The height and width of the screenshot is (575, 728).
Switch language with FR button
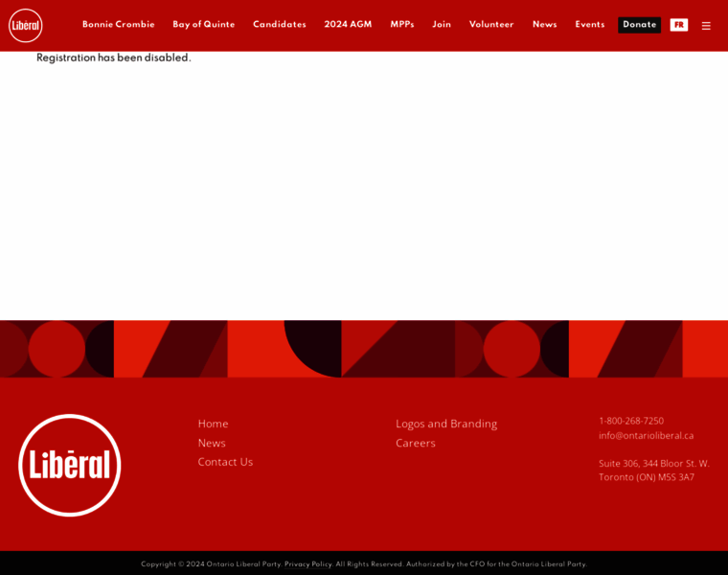(x=679, y=25)
